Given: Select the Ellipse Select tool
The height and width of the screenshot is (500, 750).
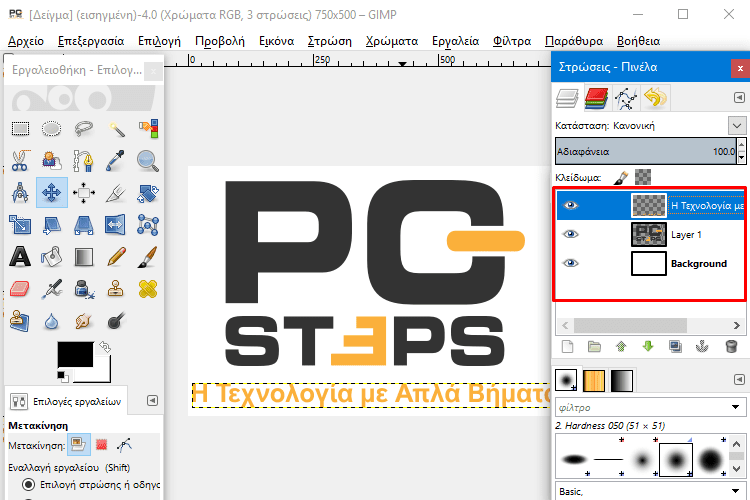Looking at the screenshot, I should (51, 128).
